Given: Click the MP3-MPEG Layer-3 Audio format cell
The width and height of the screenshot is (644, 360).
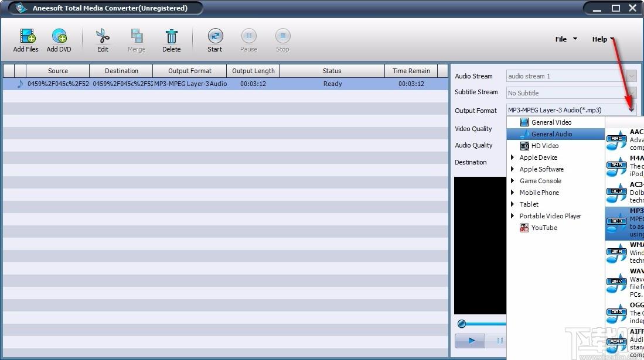Looking at the screenshot, I should point(190,84).
